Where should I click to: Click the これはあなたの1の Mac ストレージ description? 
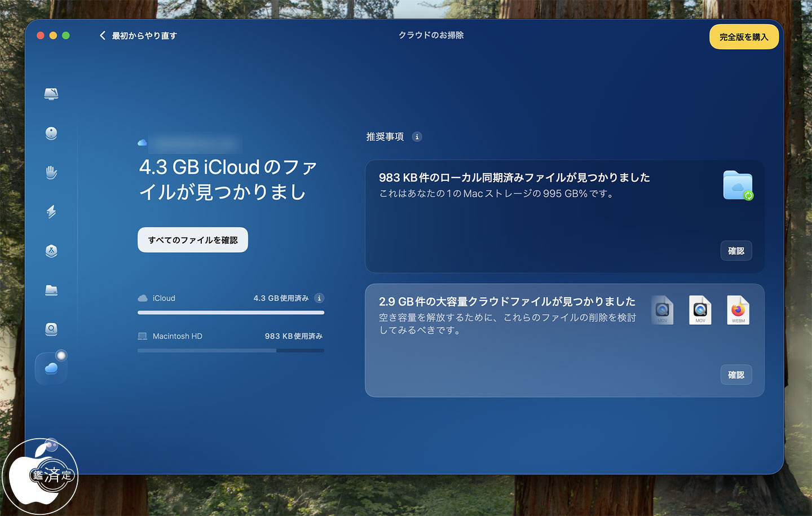(497, 193)
